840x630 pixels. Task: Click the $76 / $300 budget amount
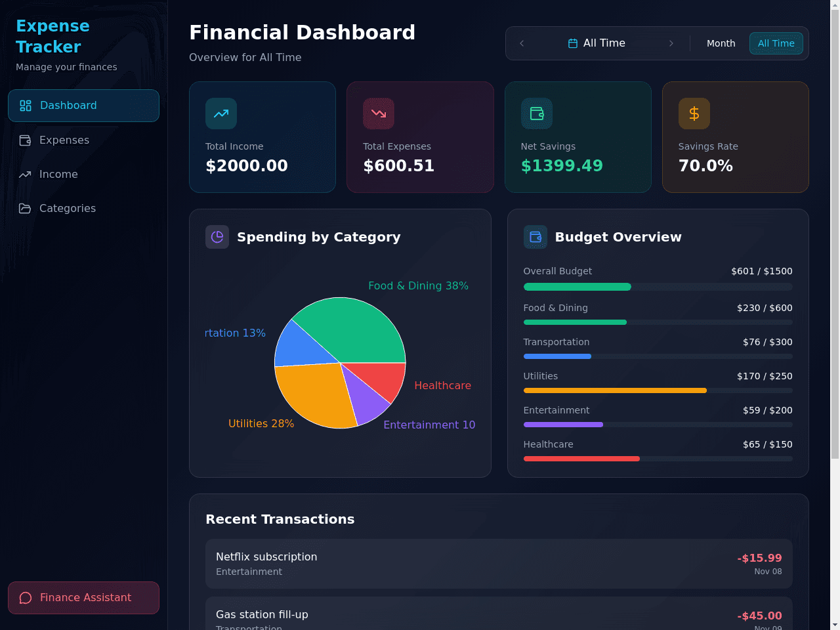tap(768, 342)
